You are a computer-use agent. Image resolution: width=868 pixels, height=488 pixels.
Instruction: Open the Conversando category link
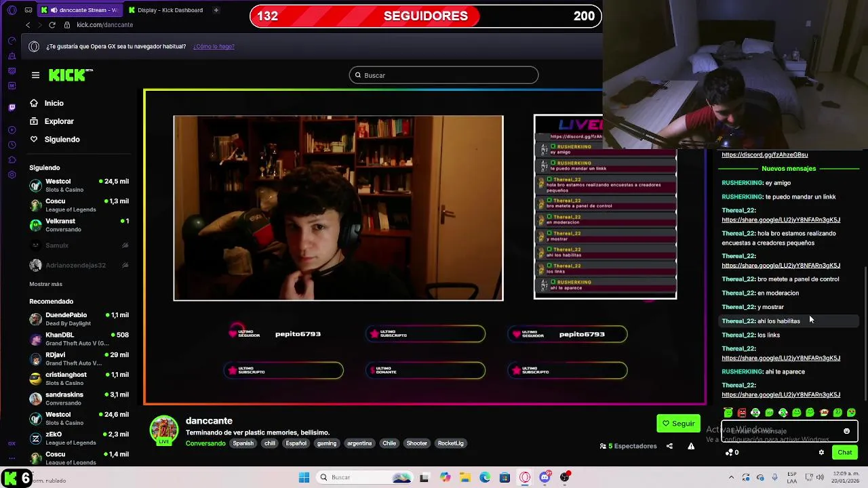[205, 443]
